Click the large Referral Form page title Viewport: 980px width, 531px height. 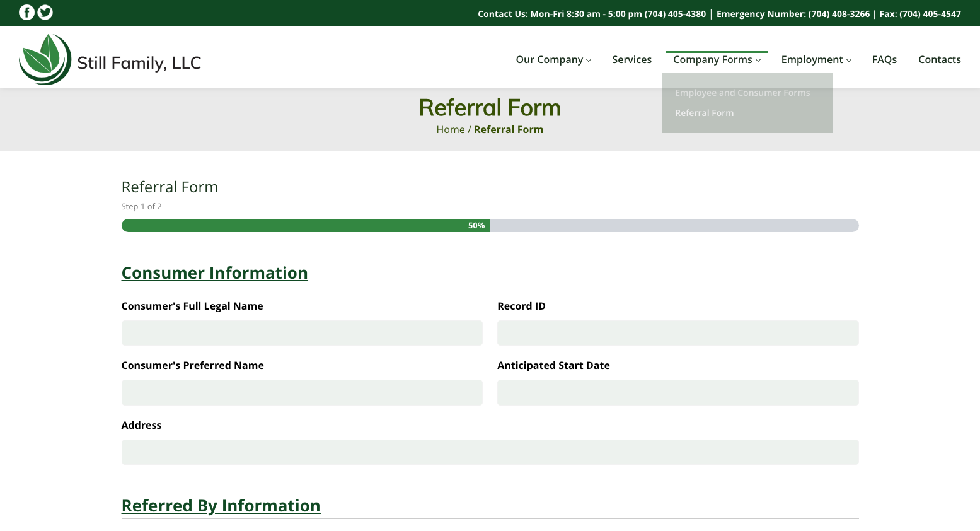click(490, 108)
